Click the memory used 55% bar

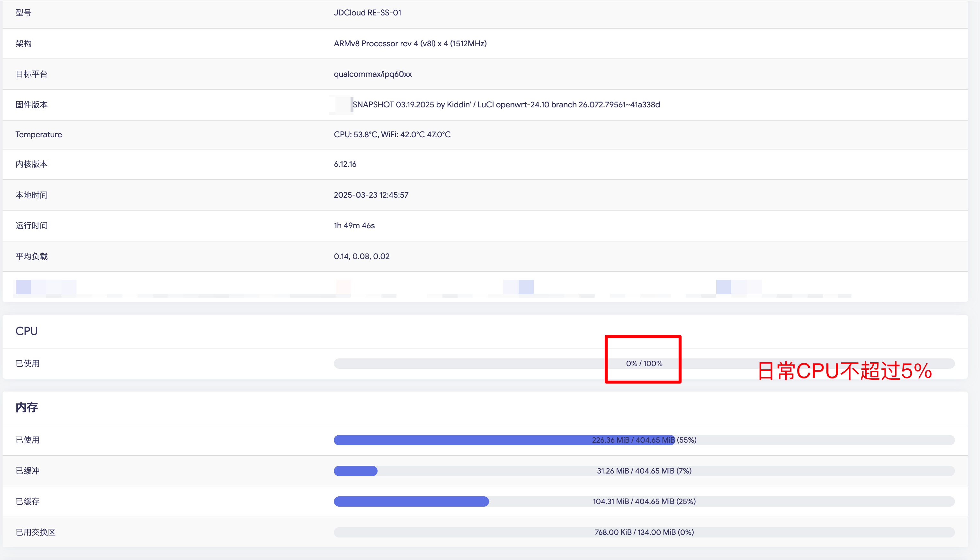(644, 440)
